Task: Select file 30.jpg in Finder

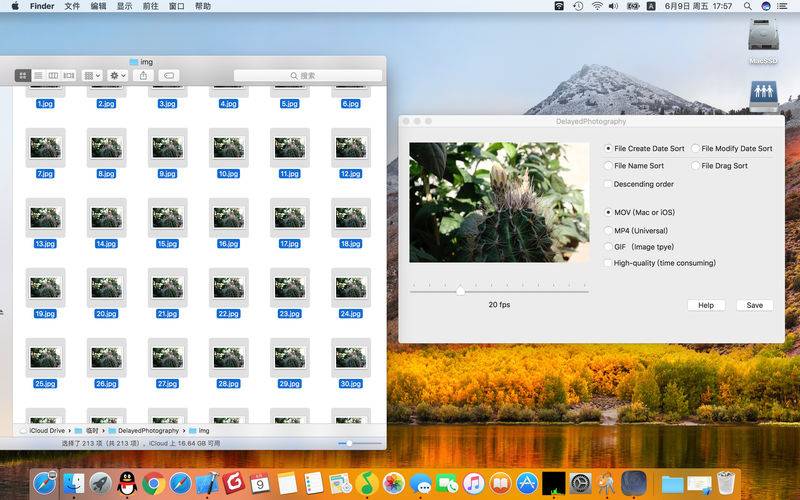Action: pyautogui.click(x=351, y=358)
